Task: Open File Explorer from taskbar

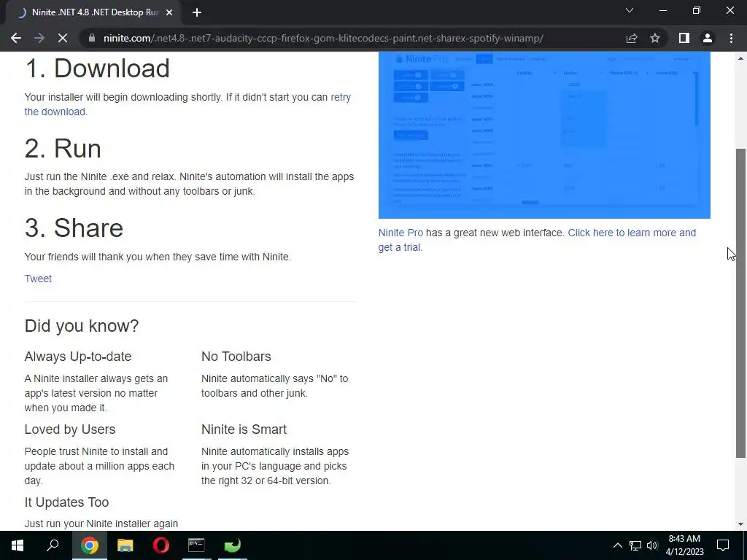Action: pyautogui.click(x=125, y=545)
